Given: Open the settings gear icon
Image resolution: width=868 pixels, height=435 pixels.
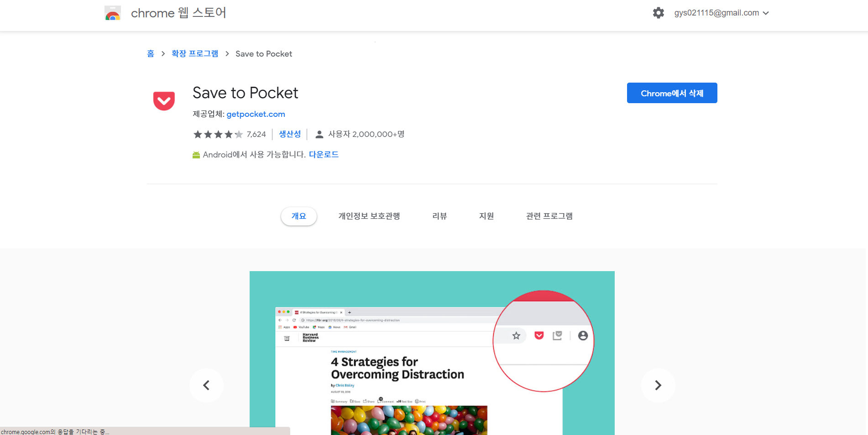Looking at the screenshot, I should pyautogui.click(x=658, y=13).
